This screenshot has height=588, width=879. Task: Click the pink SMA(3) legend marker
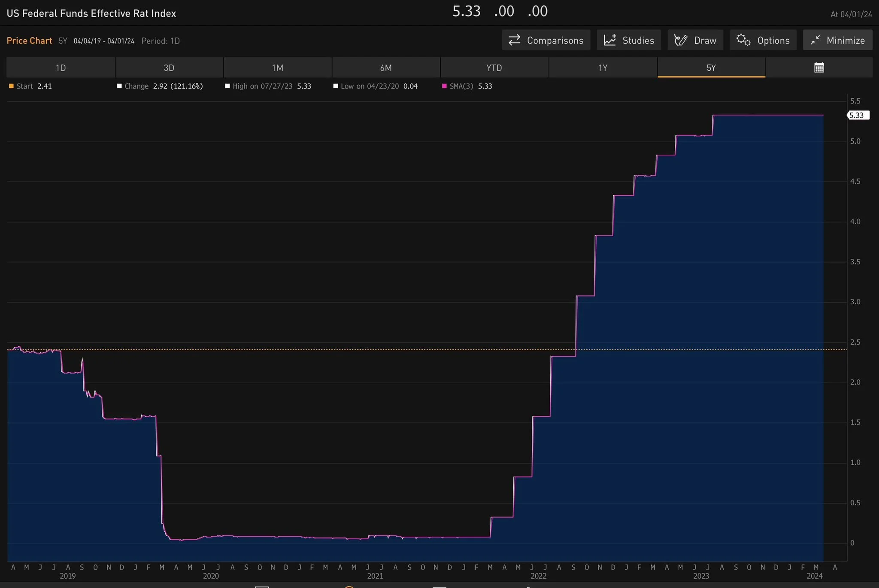tap(444, 86)
